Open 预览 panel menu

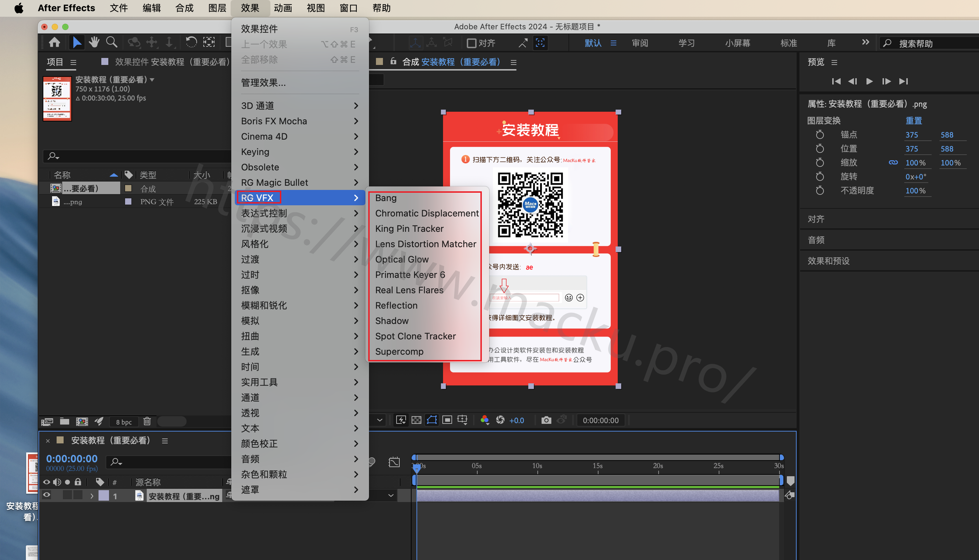click(834, 62)
